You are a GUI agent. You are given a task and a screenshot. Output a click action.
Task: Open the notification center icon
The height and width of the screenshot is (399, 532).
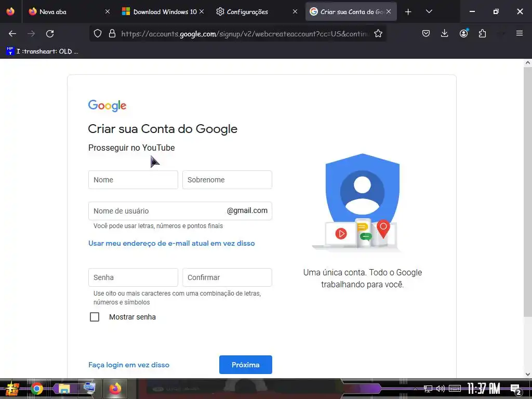coord(515,389)
